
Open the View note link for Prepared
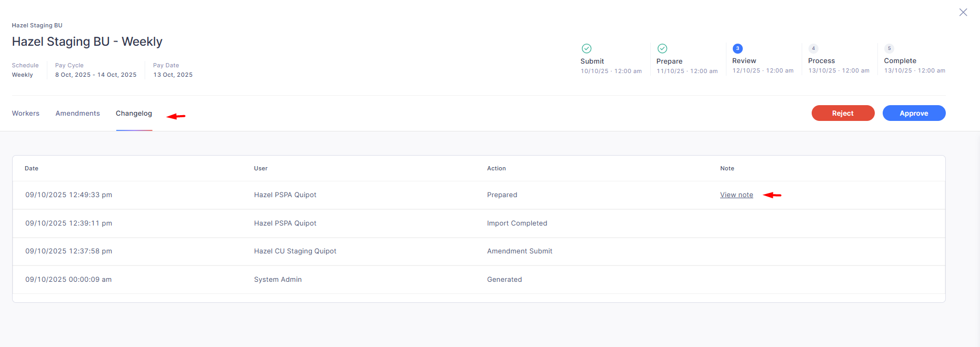point(736,195)
